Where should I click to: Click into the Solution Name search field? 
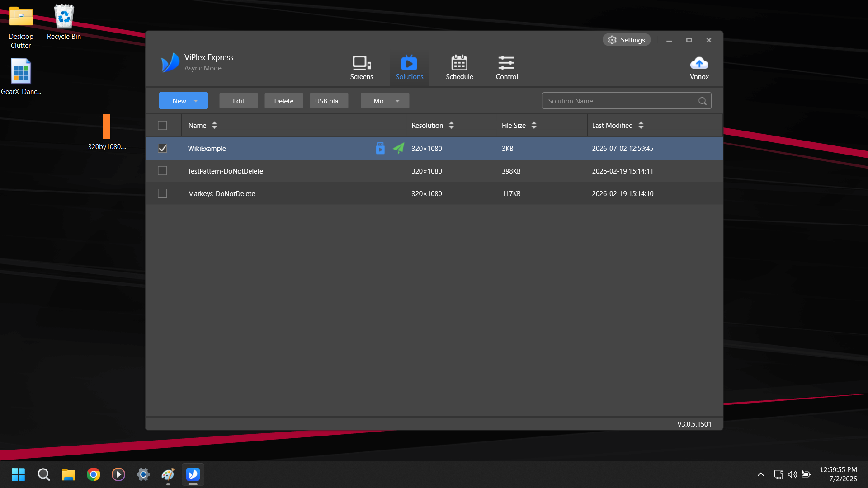(x=622, y=101)
